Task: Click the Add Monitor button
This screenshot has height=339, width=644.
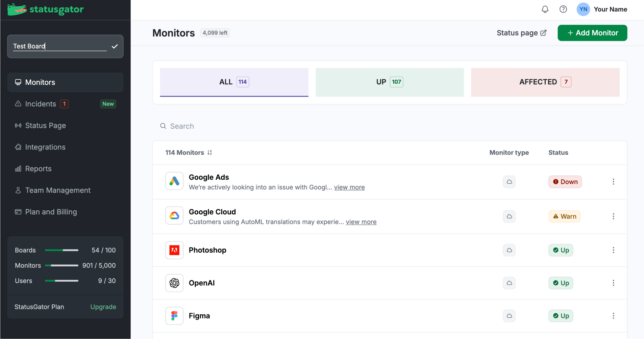Action: [x=592, y=33]
